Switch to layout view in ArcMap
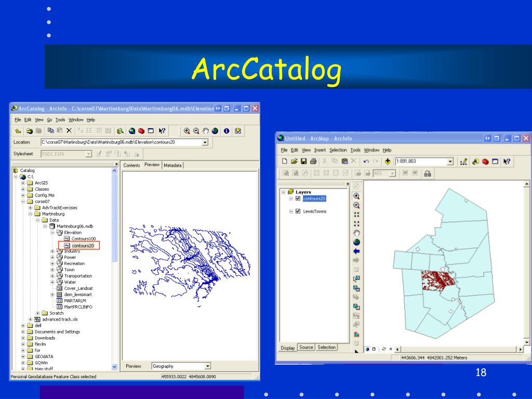This screenshot has height=399, width=532. [374, 349]
